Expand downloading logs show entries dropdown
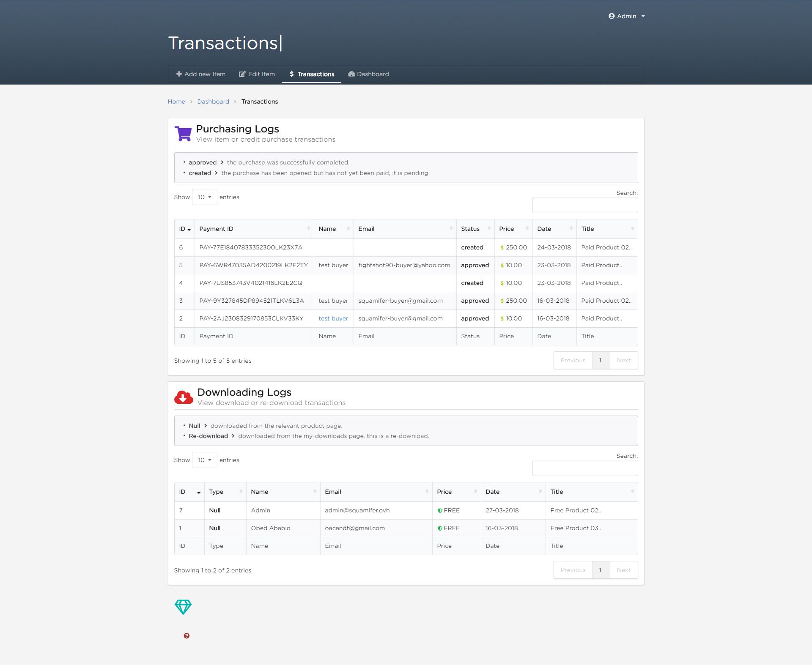812x665 pixels. [x=204, y=460]
